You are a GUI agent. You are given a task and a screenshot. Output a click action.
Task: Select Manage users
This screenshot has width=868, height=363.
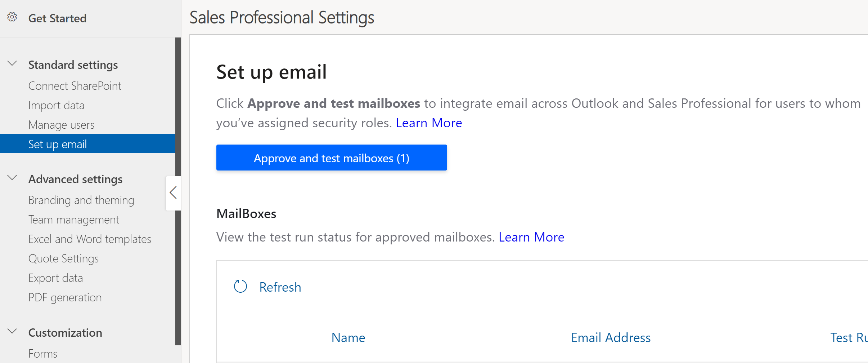pyautogui.click(x=61, y=125)
